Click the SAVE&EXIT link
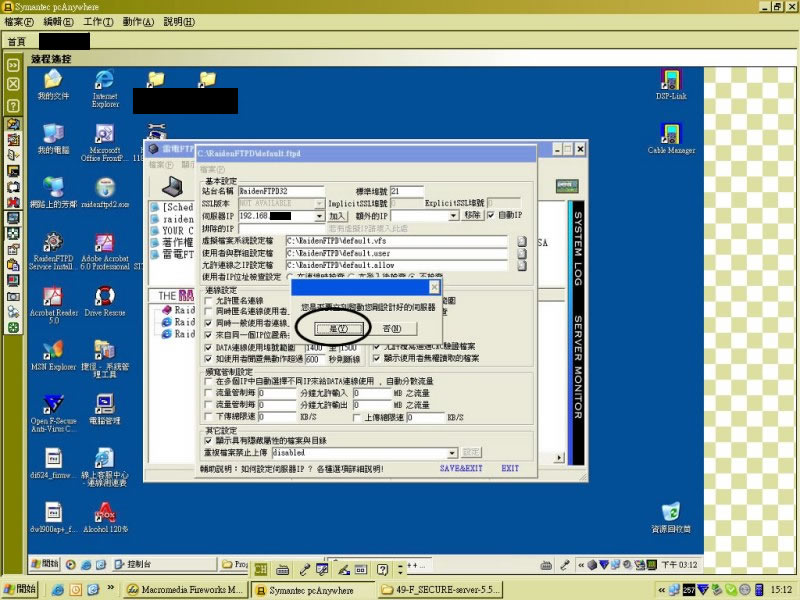Viewport: 800px width, 600px height. point(461,468)
